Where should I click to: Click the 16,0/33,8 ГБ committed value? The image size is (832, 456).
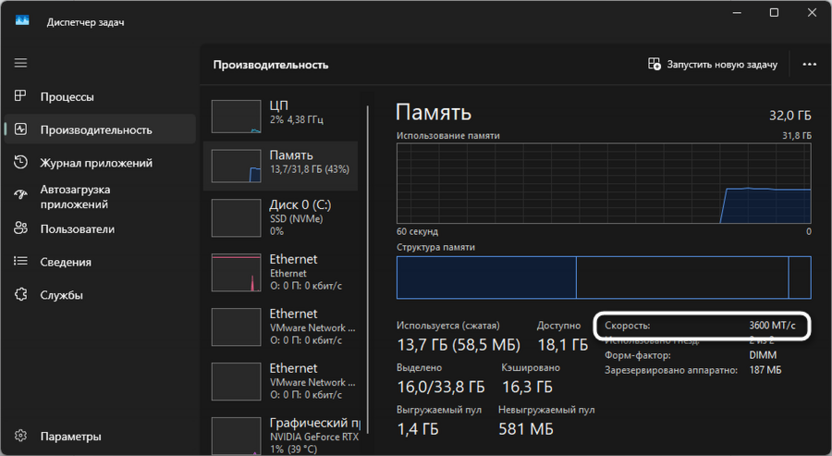pyautogui.click(x=441, y=387)
